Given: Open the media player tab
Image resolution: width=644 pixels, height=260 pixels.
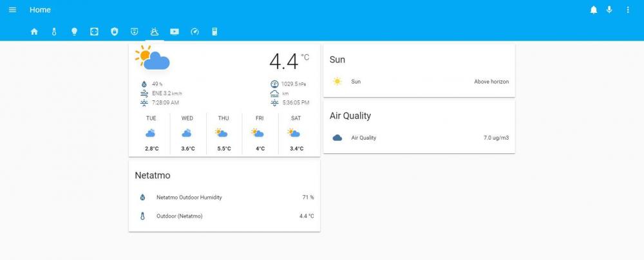Looking at the screenshot, I should 175,32.
